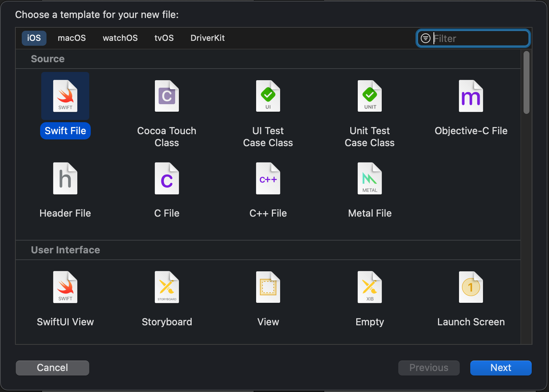Open the DriverKit tab
Viewport: 549px width, 392px height.
(208, 38)
